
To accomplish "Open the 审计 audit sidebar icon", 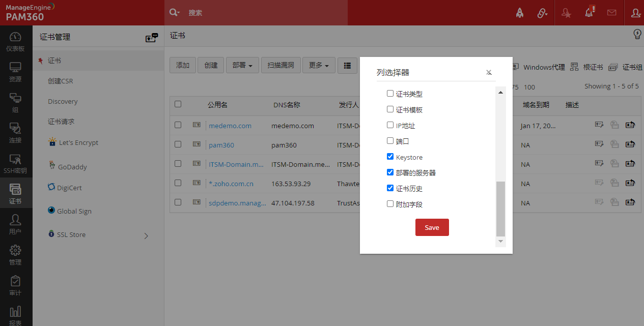I will coord(15,286).
